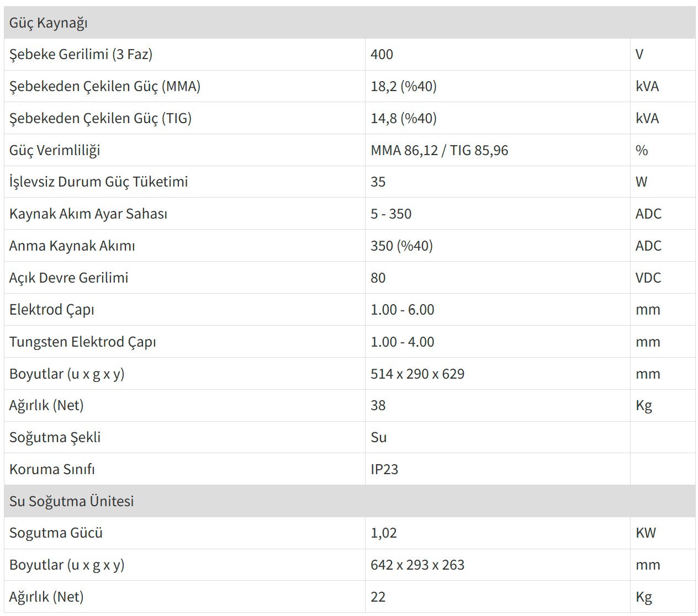Screen dimensions: 698x616
Task: Click the KW unit cell
Action: click(x=646, y=533)
